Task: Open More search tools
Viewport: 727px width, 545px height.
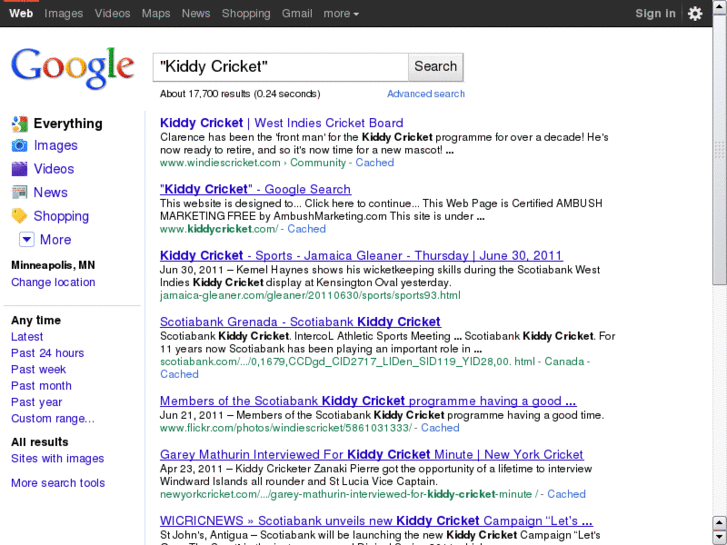Action: click(x=58, y=483)
